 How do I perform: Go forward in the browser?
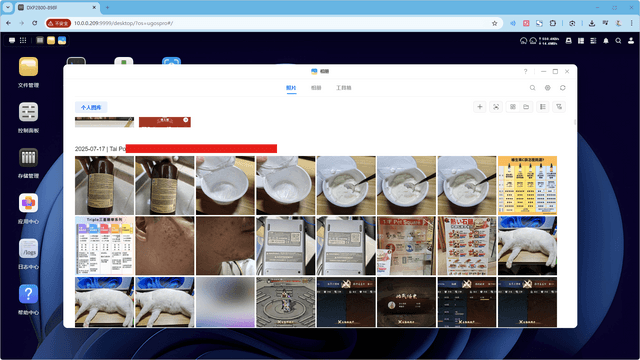click(22, 23)
